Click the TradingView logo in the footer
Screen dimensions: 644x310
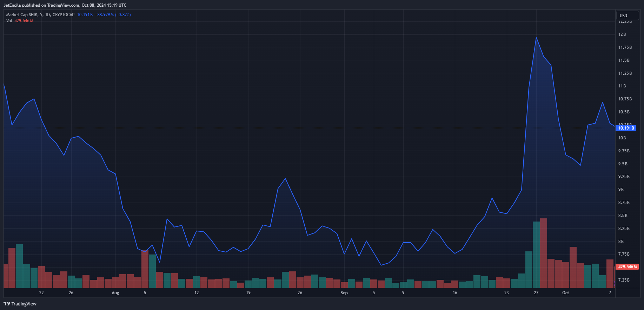click(x=20, y=304)
